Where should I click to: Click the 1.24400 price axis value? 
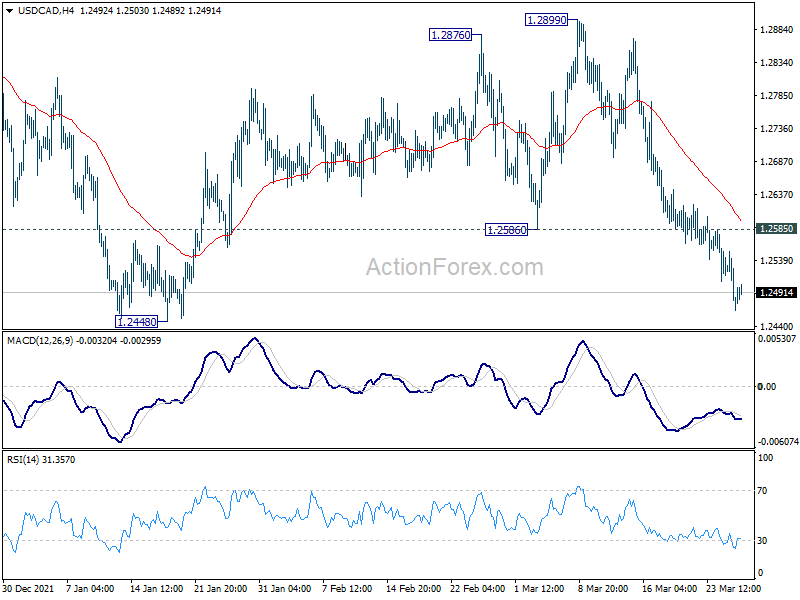coord(776,327)
